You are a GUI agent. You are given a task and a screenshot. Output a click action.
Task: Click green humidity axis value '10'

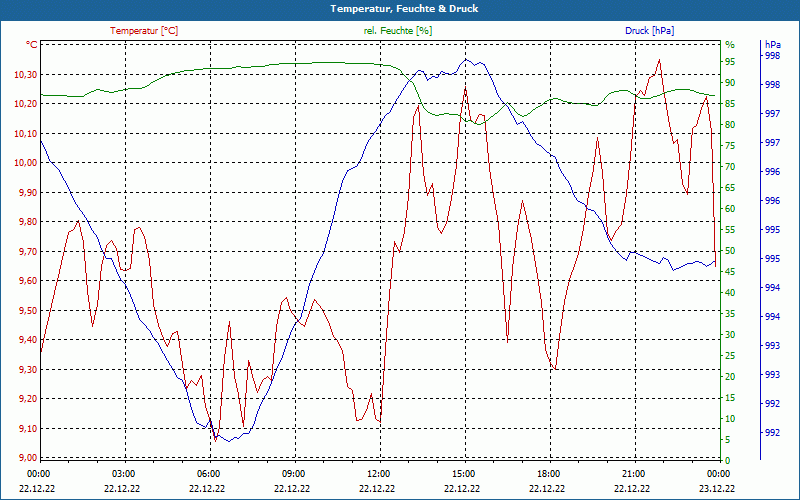coord(730,418)
